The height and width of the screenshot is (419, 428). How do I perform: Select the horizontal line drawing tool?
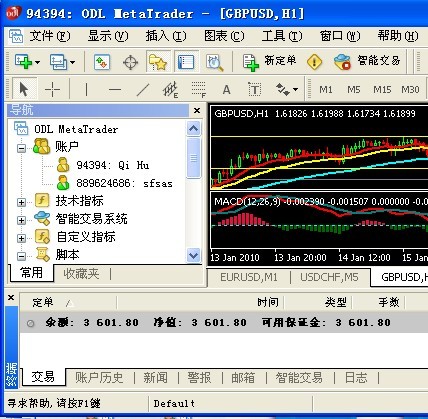point(115,89)
